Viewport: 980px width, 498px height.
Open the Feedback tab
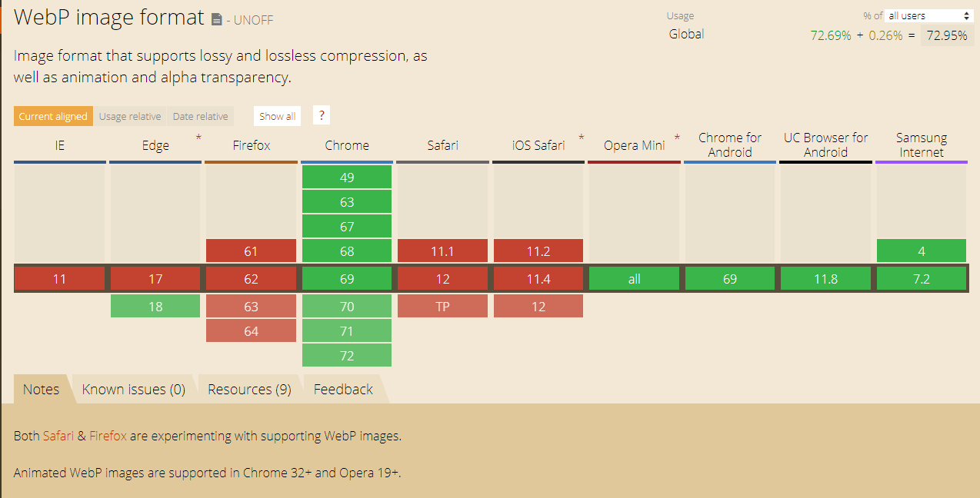point(343,389)
